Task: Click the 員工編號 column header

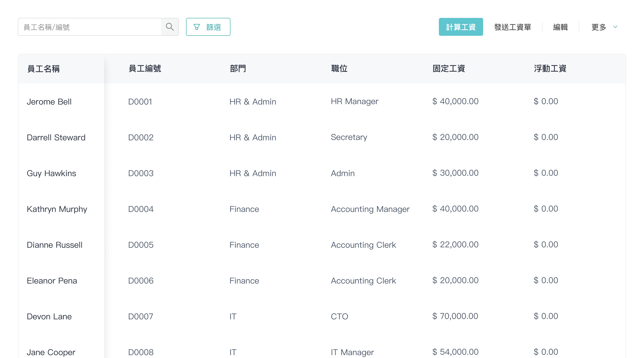Action: tap(144, 68)
